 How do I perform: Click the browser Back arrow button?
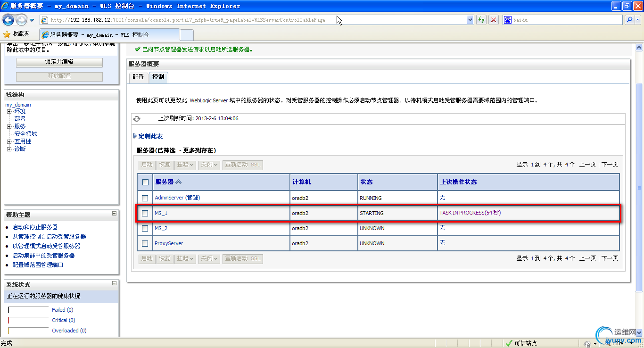[8, 20]
